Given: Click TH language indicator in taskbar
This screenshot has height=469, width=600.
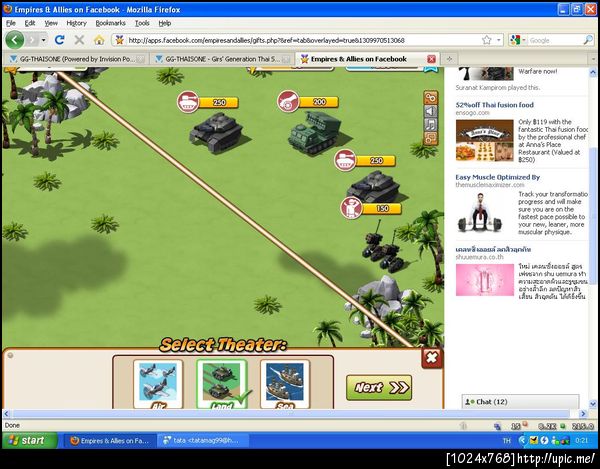Looking at the screenshot, I should (x=506, y=441).
